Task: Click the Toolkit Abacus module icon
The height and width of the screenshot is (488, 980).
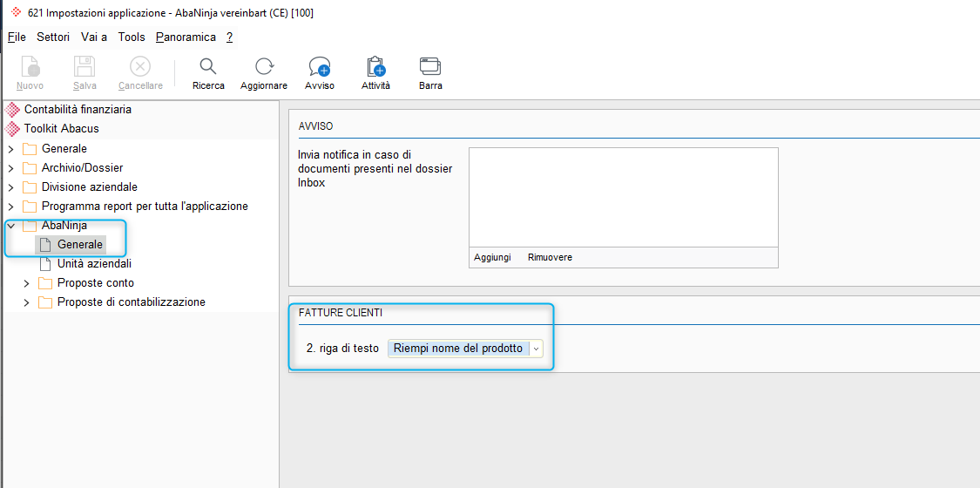Action: (x=12, y=129)
